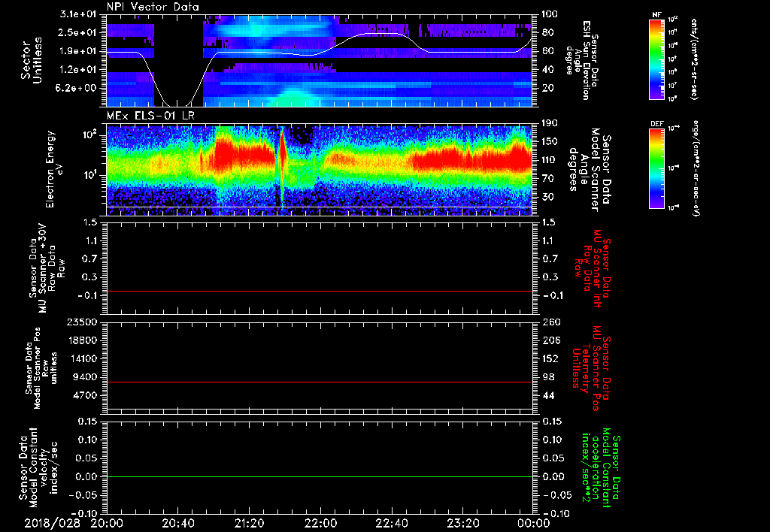Click the "23:20" time axis label
Screen dimensions: 770x532
pos(462,523)
